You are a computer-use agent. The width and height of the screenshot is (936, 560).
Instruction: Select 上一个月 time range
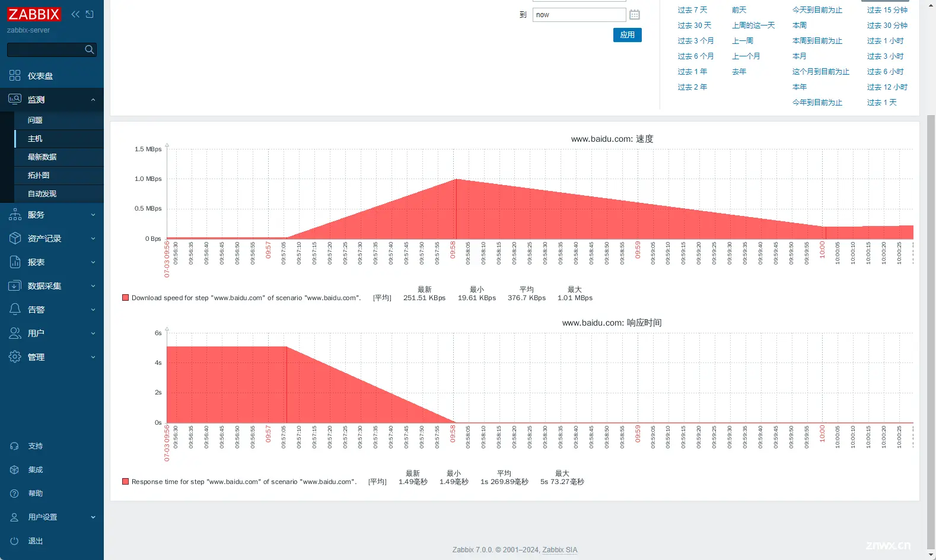746,56
